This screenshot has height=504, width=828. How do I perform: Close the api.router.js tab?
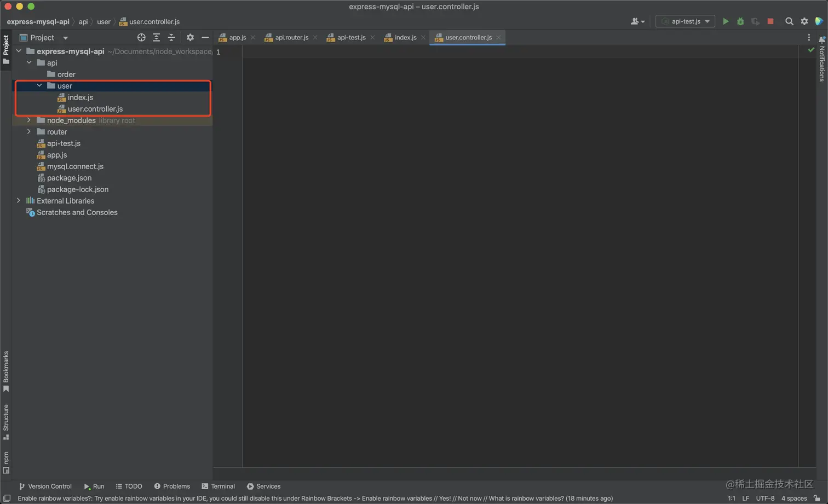click(x=315, y=37)
